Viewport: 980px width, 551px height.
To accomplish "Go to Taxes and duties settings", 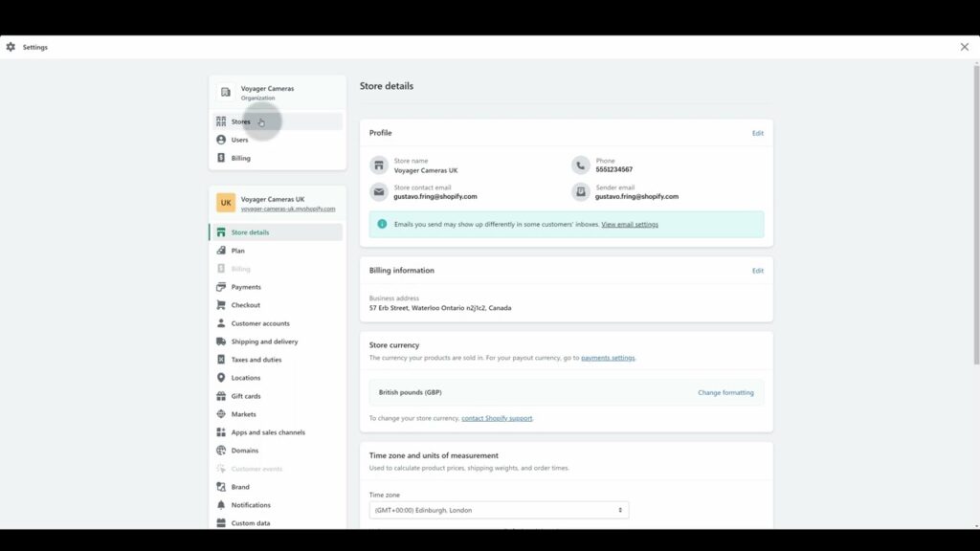I will click(x=256, y=360).
